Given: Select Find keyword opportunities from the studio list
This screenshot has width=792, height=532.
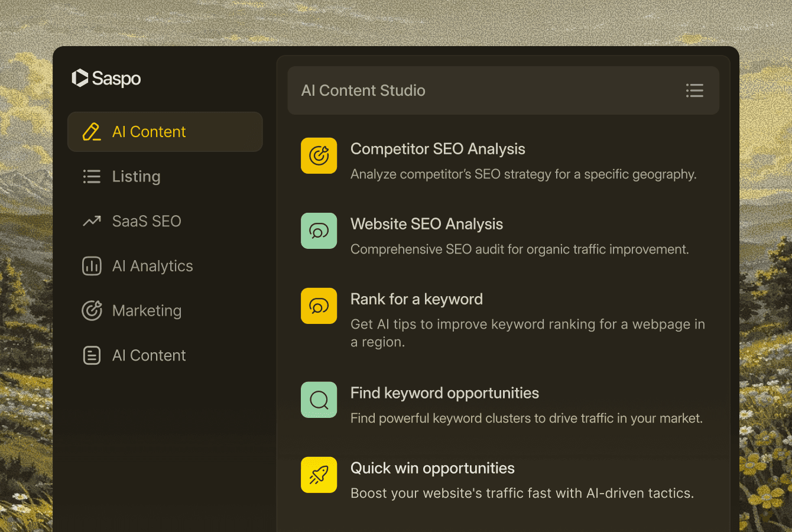Looking at the screenshot, I should tap(444, 392).
